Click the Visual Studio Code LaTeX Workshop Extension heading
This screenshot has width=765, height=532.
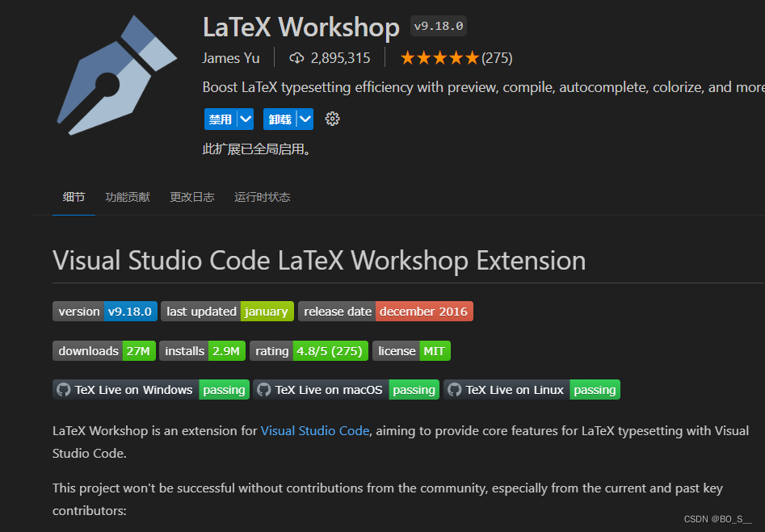319,261
